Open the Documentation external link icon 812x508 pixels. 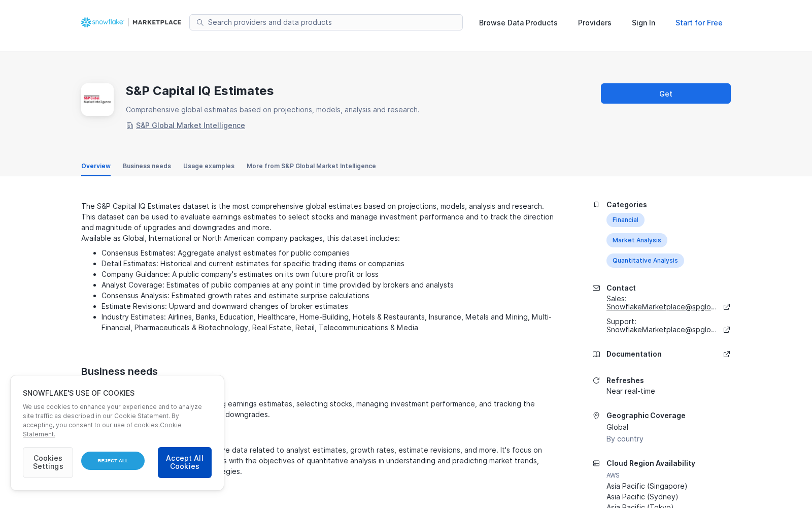coord(727,354)
